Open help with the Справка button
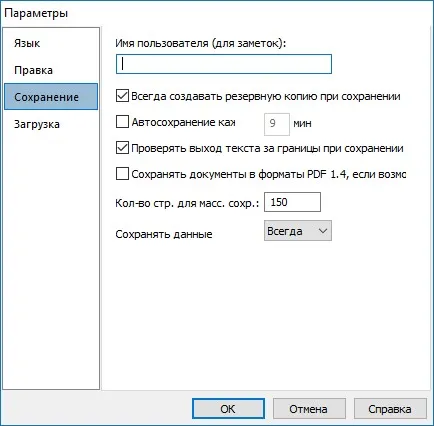Image resolution: width=434 pixels, height=426 pixels. click(390, 409)
